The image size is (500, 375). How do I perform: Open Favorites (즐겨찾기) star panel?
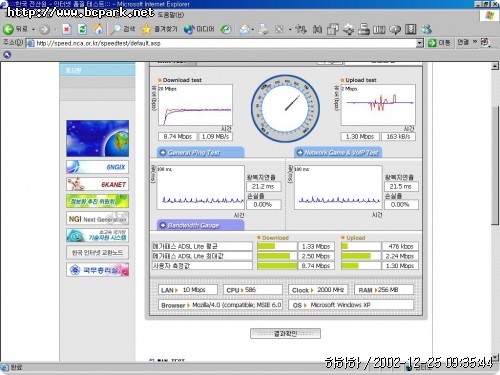tap(160, 29)
